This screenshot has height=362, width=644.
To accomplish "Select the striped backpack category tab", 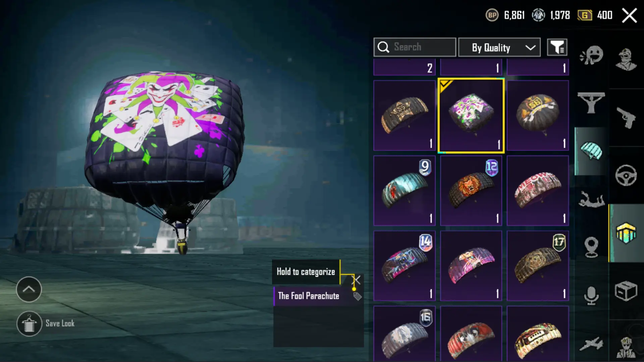I will pos(626,233).
